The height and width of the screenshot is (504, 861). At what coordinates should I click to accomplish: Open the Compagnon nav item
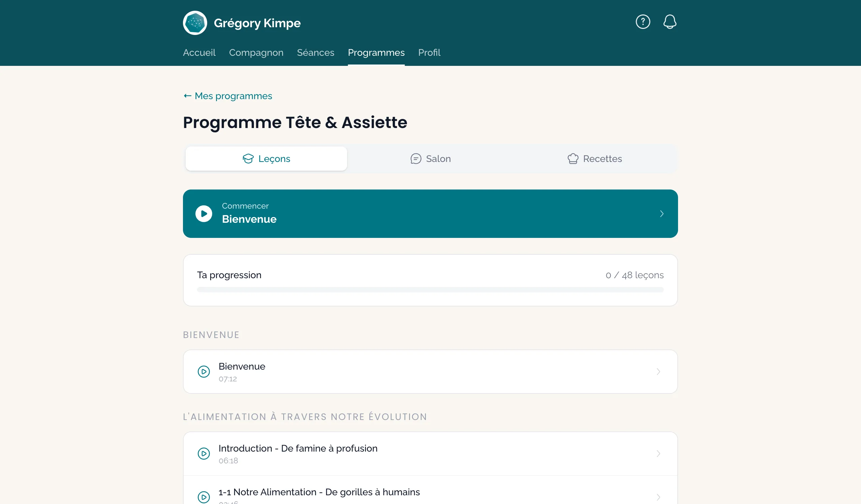pos(256,52)
